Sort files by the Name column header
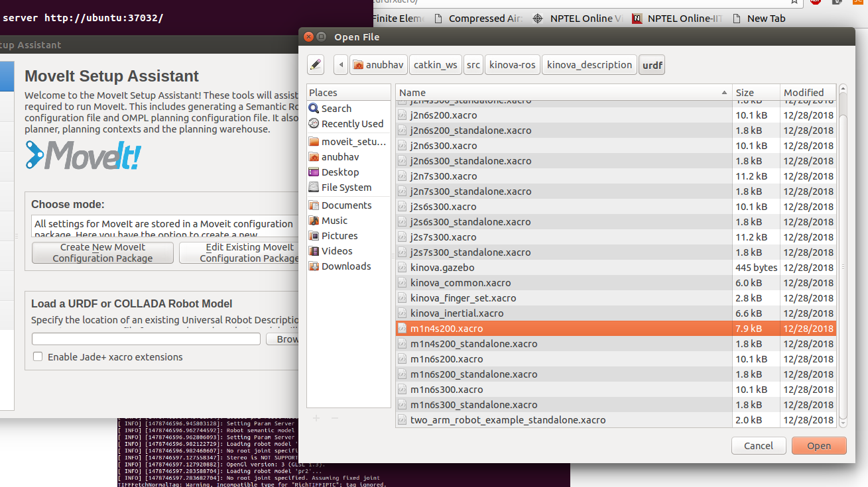This screenshot has height=487, width=868. point(564,93)
